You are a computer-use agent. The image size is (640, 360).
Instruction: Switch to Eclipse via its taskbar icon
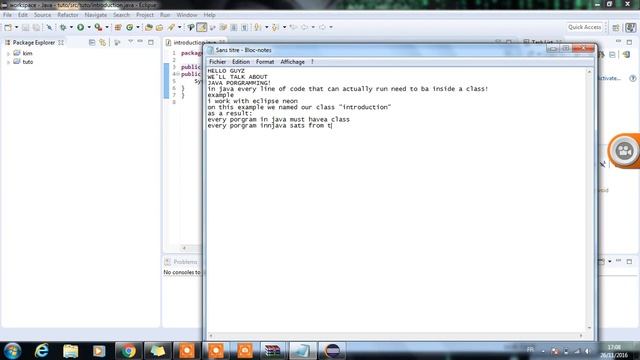tap(332, 351)
